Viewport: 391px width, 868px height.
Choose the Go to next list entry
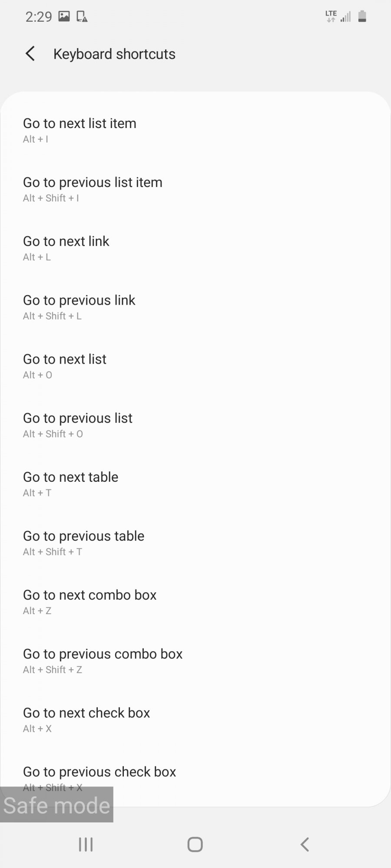[x=195, y=366]
